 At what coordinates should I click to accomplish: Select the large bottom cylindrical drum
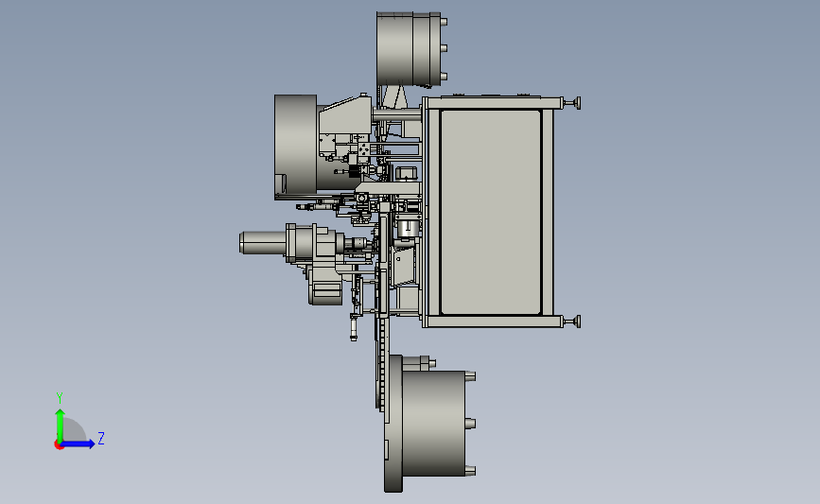433,423
